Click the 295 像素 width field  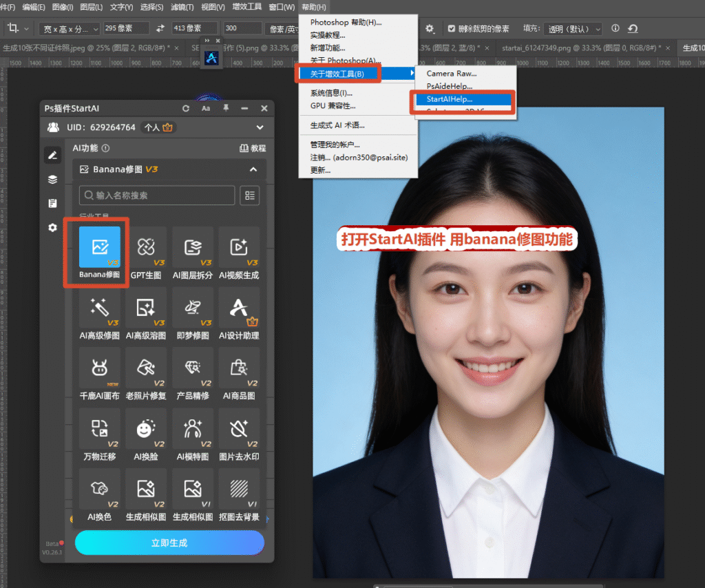127,28
